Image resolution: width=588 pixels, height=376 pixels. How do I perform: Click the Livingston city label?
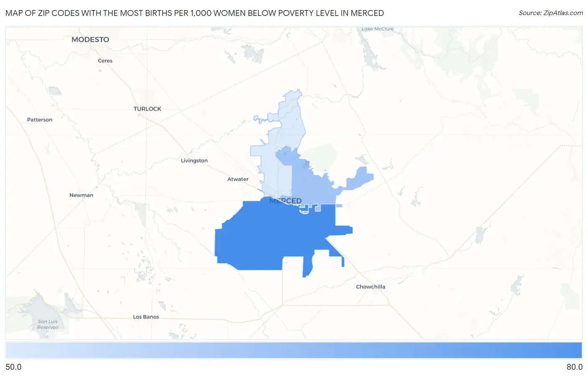pos(194,161)
